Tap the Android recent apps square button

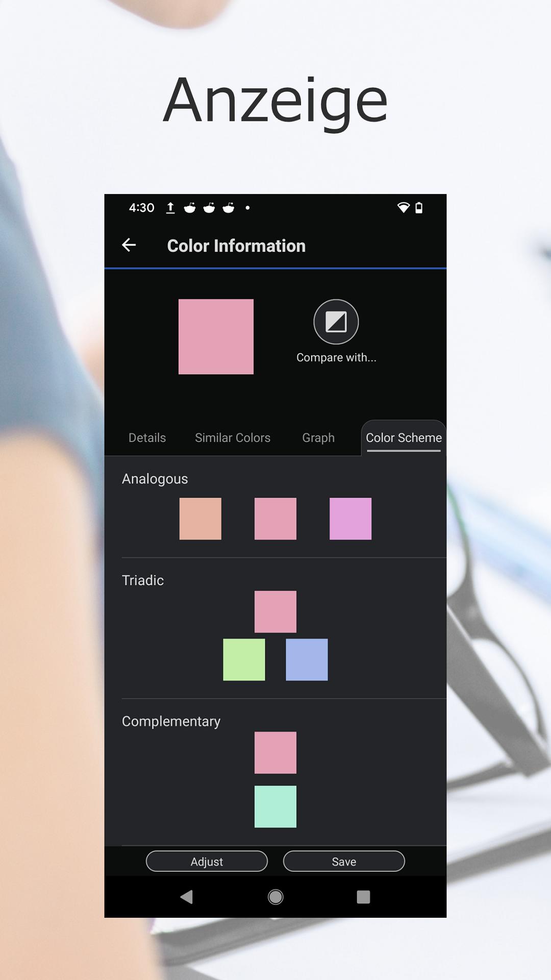363,897
